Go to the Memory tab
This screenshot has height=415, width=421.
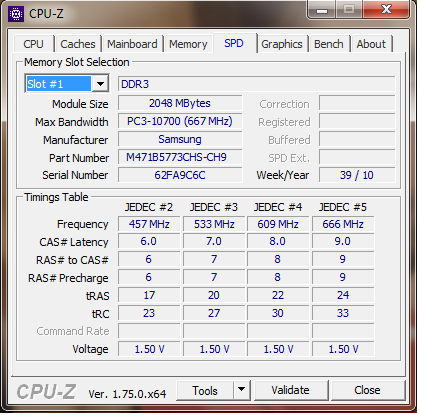point(188,44)
